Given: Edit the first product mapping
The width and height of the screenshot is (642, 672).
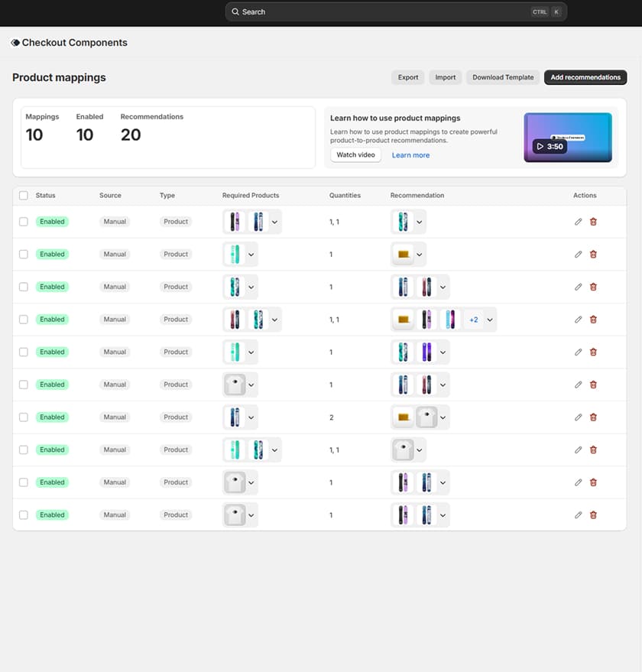Looking at the screenshot, I should pos(579,221).
